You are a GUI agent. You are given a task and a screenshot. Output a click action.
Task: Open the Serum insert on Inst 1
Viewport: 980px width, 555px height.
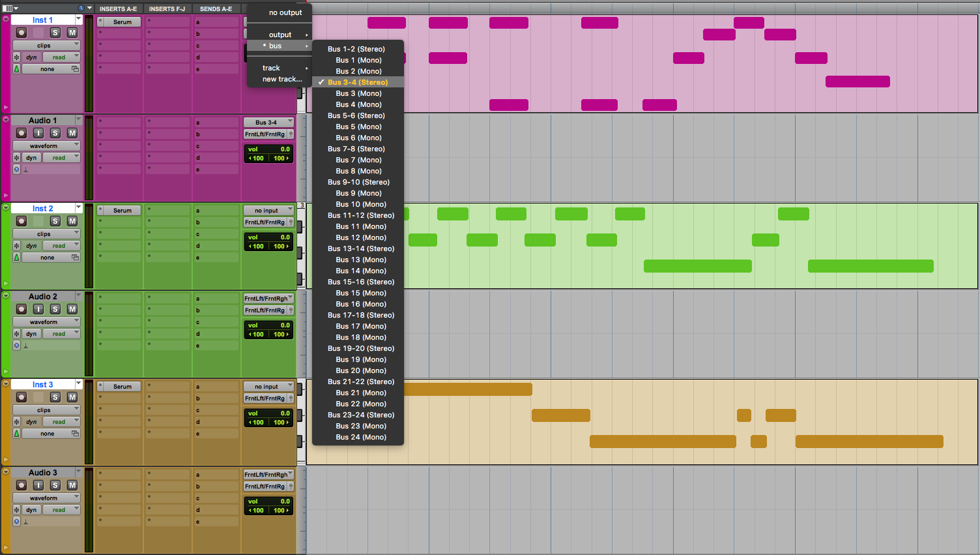tap(122, 22)
